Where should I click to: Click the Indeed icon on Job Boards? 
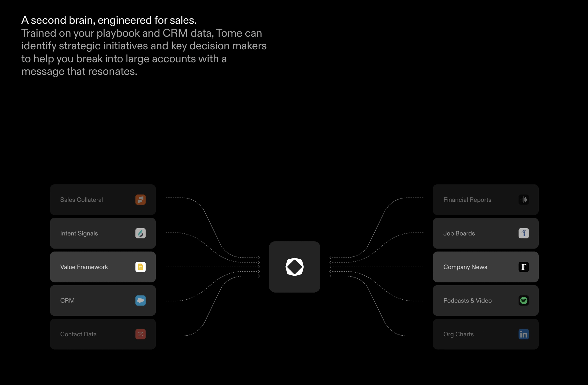(x=524, y=233)
